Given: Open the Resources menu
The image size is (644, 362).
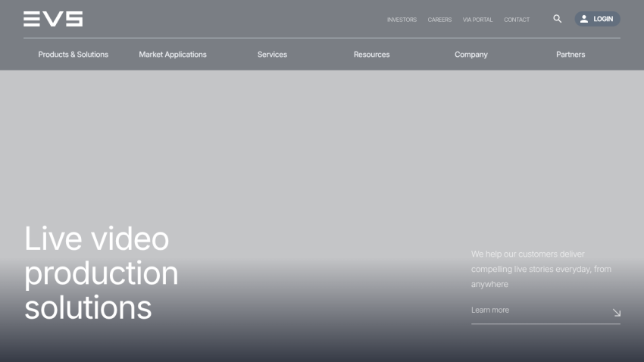Looking at the screenshot, I should coord(372,55).
